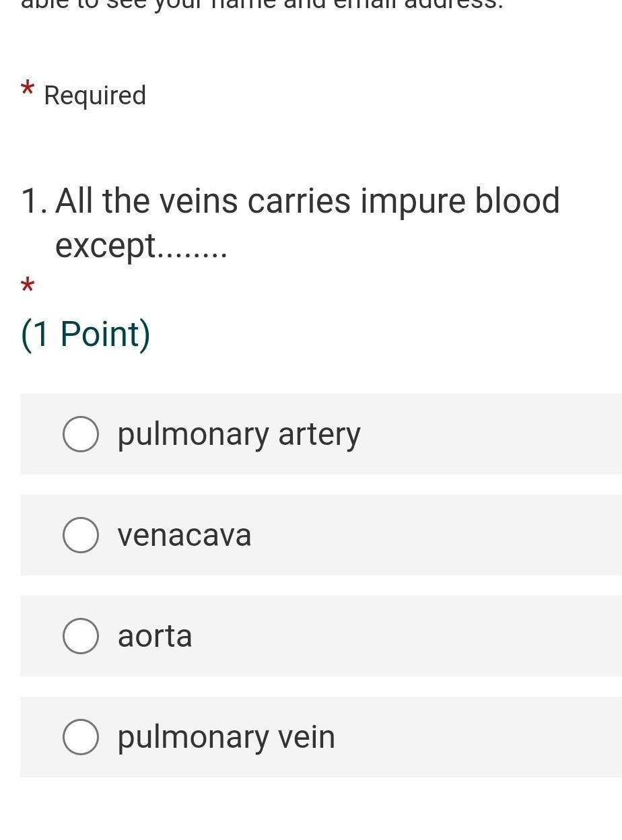Click the "pulmonary vein" option label
622x840 pixels.
(226, 737)
